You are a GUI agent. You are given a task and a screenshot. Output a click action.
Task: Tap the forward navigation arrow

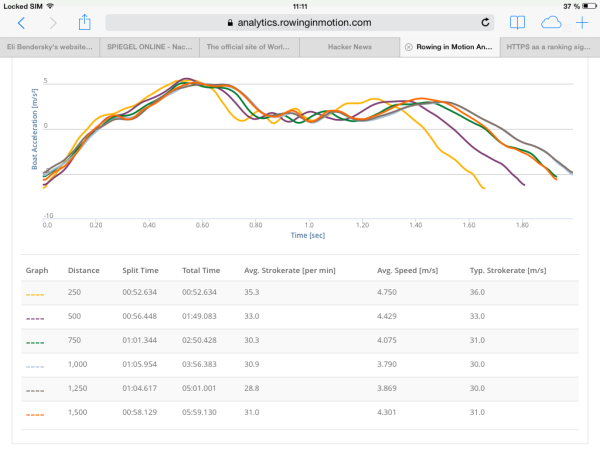(x=53, y=23)
